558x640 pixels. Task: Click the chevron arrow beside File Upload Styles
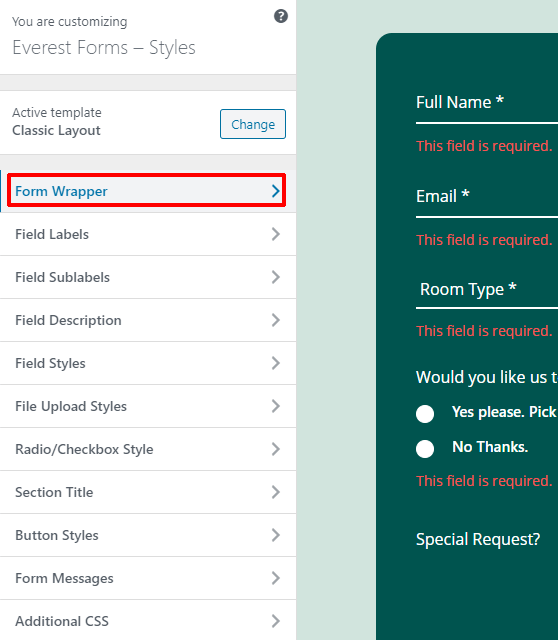click(x=276, y=406)
